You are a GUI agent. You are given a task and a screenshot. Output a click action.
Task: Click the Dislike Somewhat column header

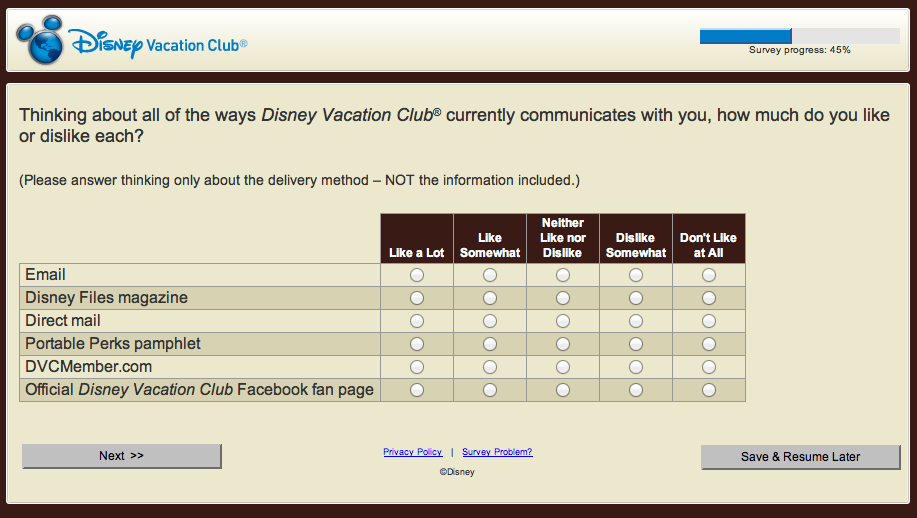click(636, 239)
